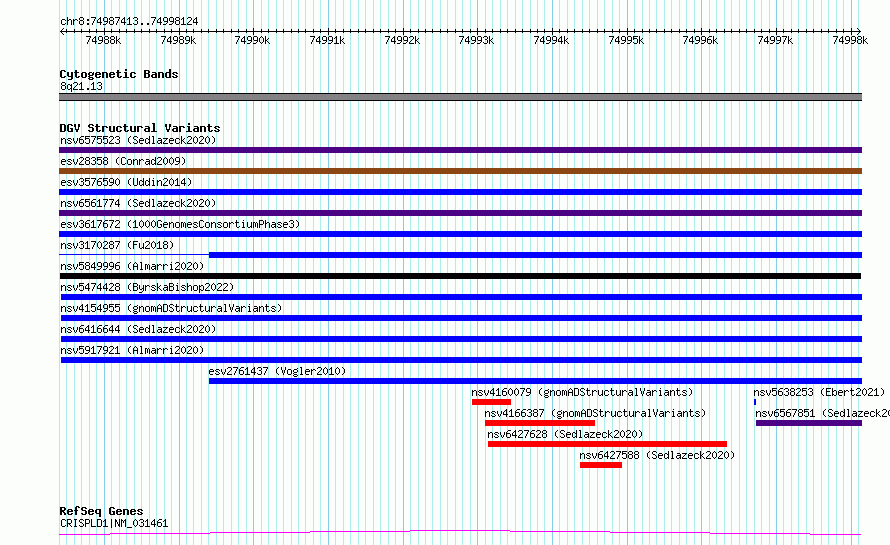The width and height of the screenshot is (890, 545).
Task: Click the 74998k ruler tick label
Action: (850, 40)
